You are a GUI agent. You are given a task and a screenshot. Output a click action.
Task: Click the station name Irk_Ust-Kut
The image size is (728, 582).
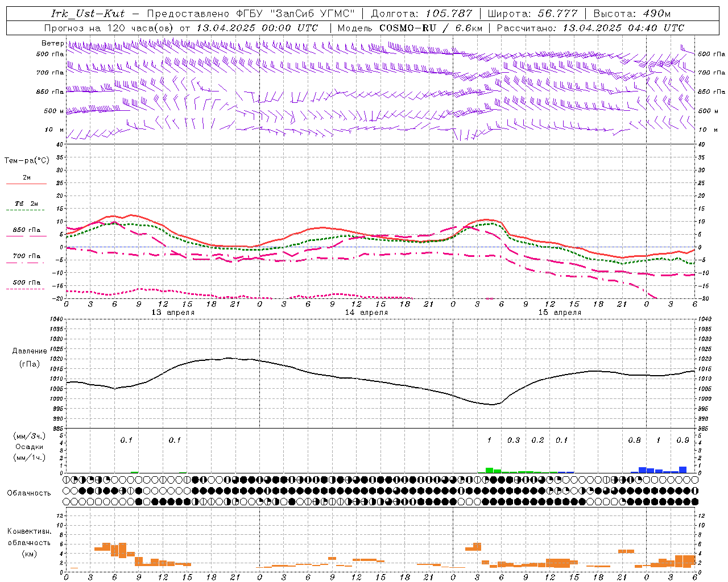pos(88,14)
